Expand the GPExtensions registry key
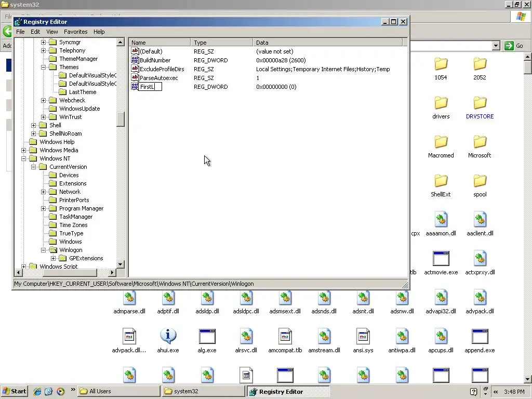 [54, 259]
